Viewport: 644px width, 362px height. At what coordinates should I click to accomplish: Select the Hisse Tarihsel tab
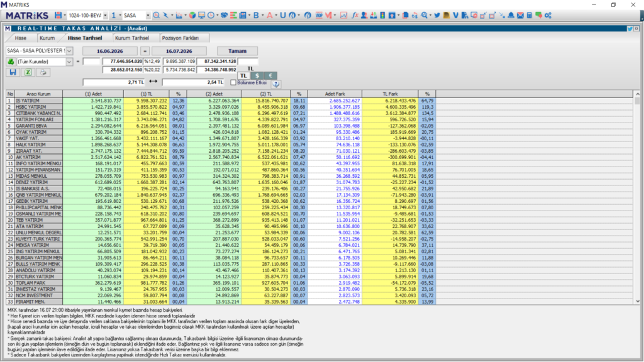coord(85,38)
